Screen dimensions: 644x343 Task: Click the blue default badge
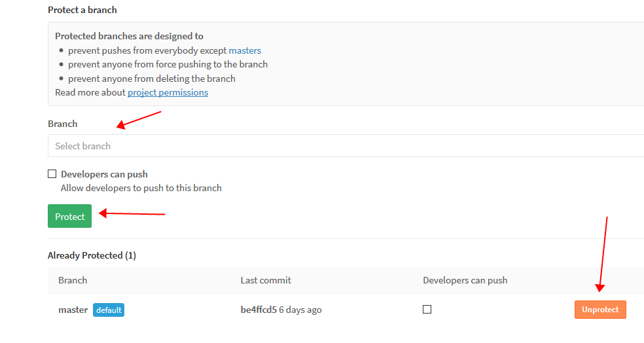pyautogui.click(x=109, y=310)
